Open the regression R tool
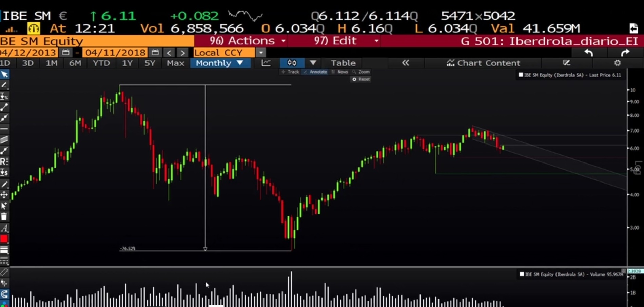The width and height of the screenshot is (644, 307). point(4,161)
